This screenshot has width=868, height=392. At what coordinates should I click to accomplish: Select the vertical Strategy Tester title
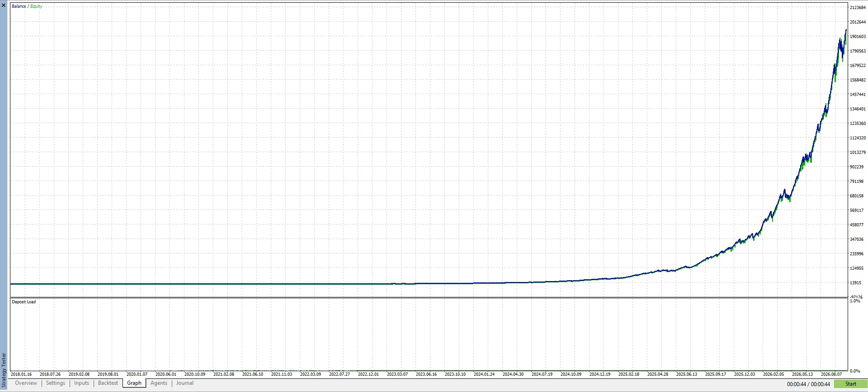(x=4, y=370)
